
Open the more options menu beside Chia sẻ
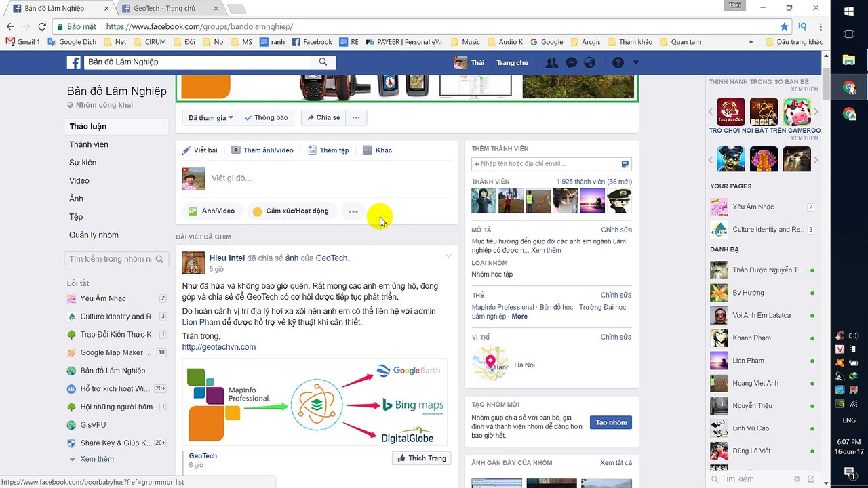[356, 118]
